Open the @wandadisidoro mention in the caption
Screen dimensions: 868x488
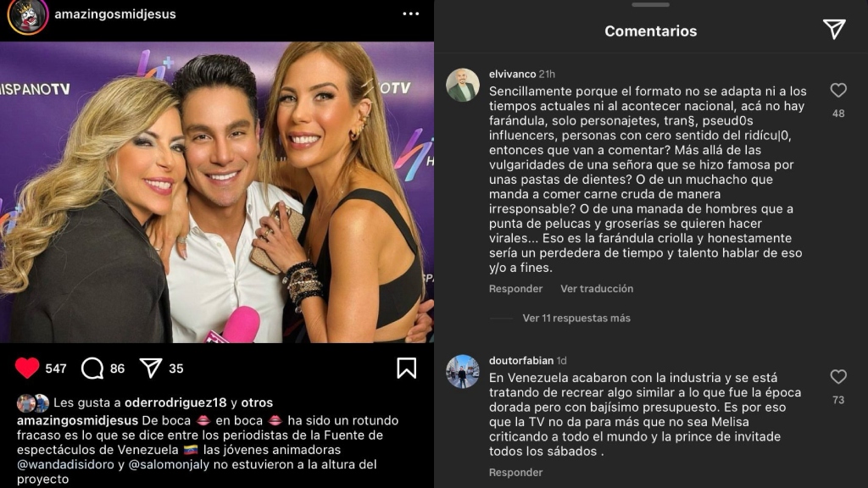coord(65,465)
